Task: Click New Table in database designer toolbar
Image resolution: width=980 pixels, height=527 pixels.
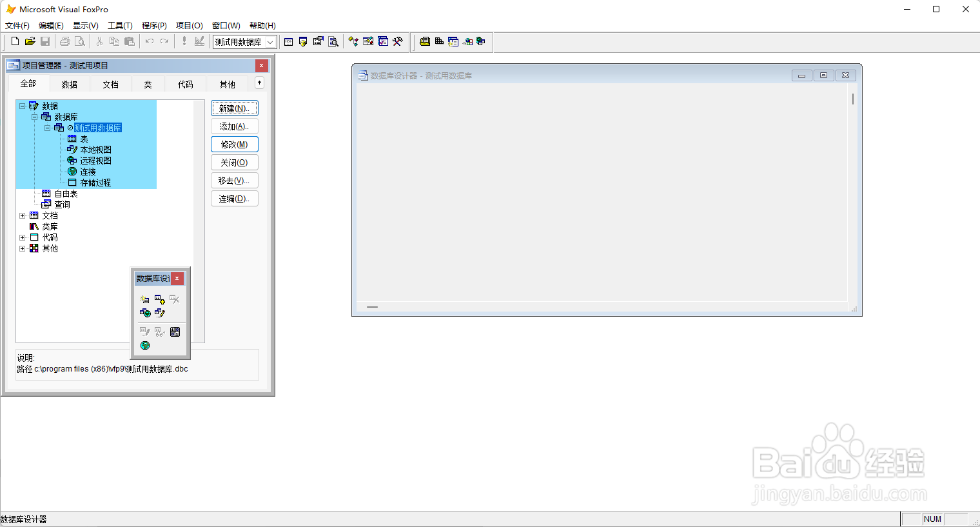Action: [144, 299]
